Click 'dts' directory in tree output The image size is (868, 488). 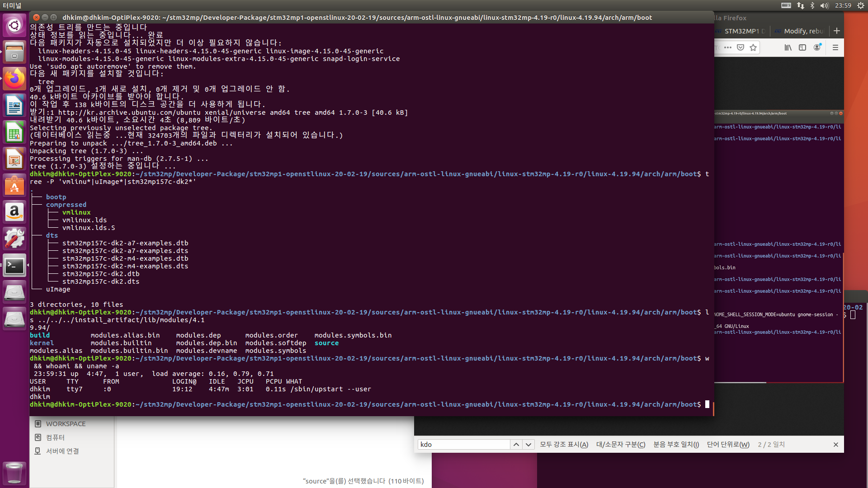[x=52, y=235]
